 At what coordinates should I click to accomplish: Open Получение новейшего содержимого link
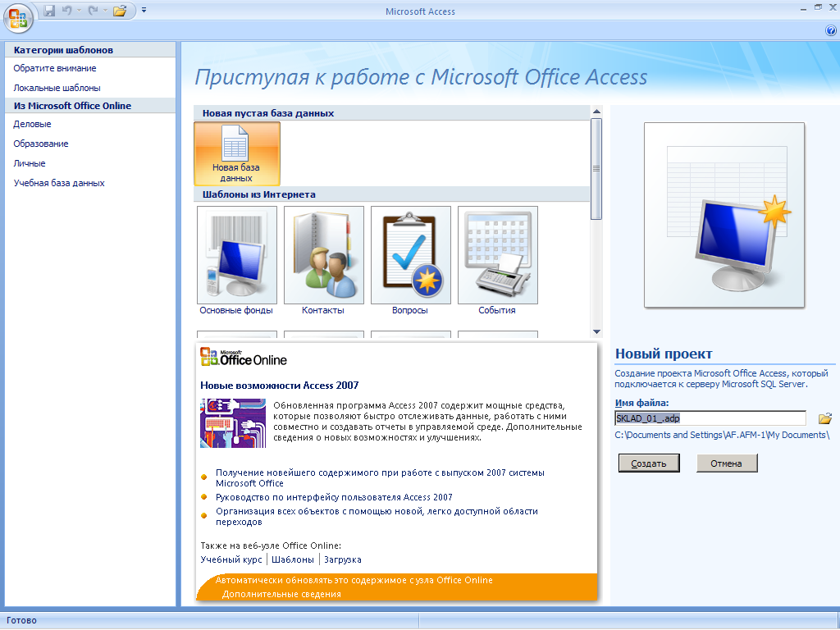point(380,478)
